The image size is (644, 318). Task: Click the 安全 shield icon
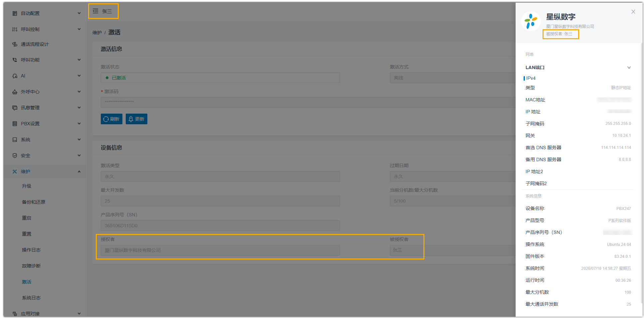(15, 156)
